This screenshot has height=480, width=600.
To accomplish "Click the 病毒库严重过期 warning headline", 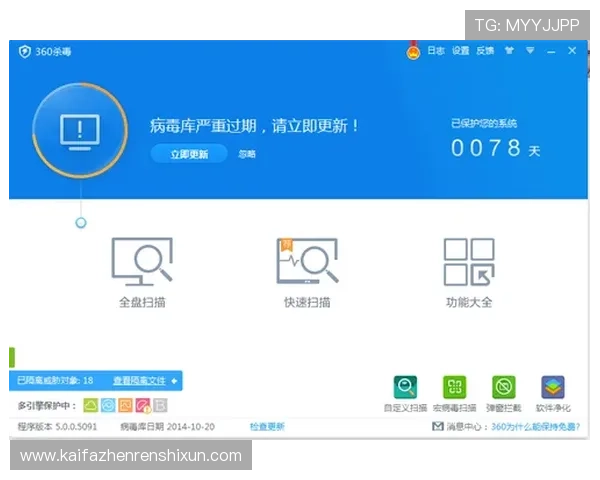I will coord(254,126).
